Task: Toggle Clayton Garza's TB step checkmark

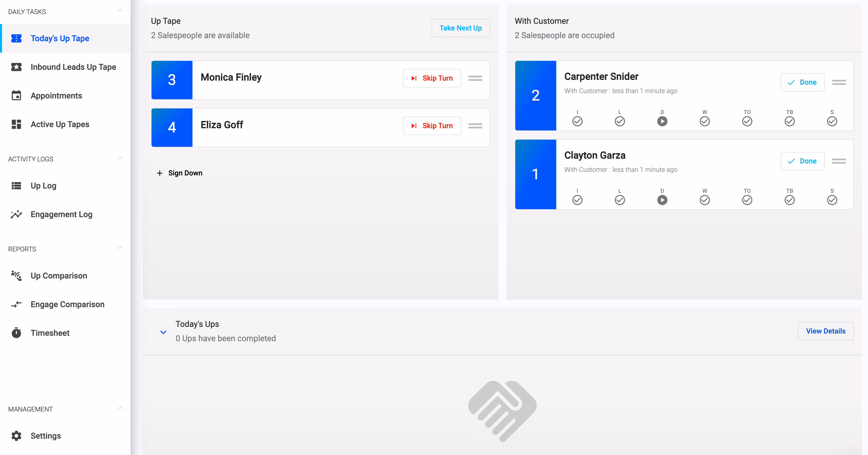Action: point(789,200)
